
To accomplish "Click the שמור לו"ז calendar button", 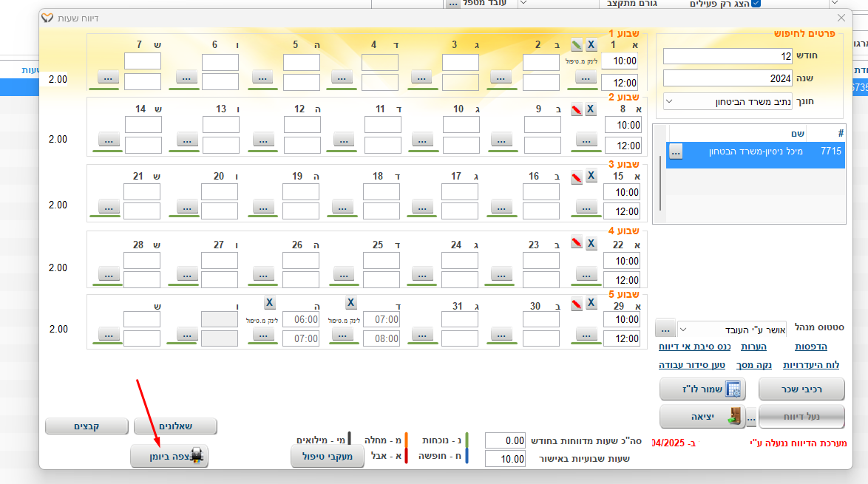I will (x=701, y=389).
